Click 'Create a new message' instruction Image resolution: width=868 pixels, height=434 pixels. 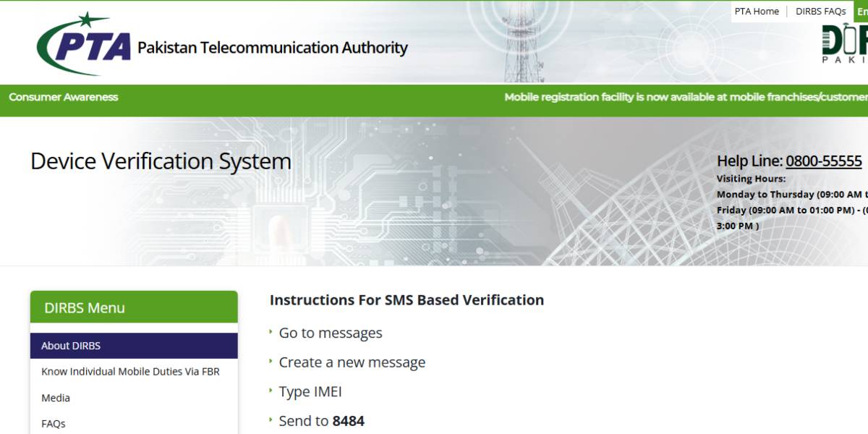(352, 362)
